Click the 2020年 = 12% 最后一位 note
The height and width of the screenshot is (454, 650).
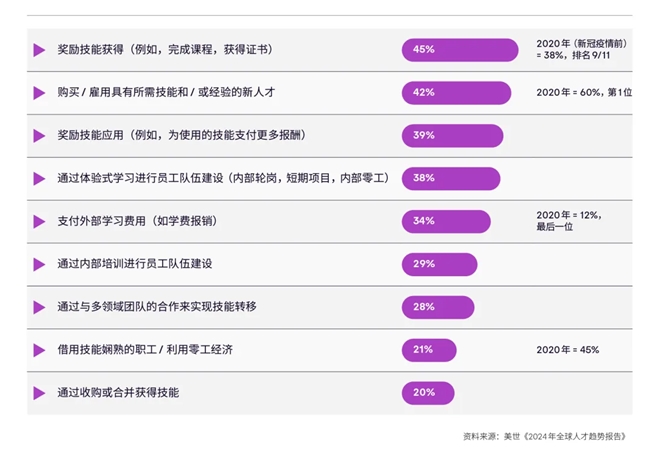point(569,221)
